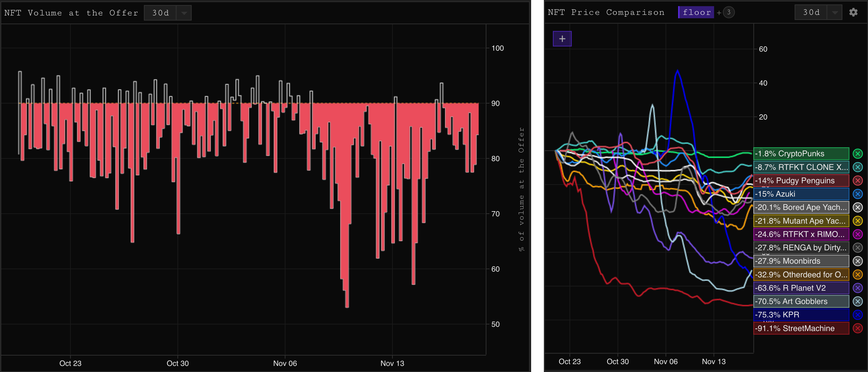Remove CryptoPunks with its green X icon
Viewport: 868px width, 372px height.
click(858, 154)
